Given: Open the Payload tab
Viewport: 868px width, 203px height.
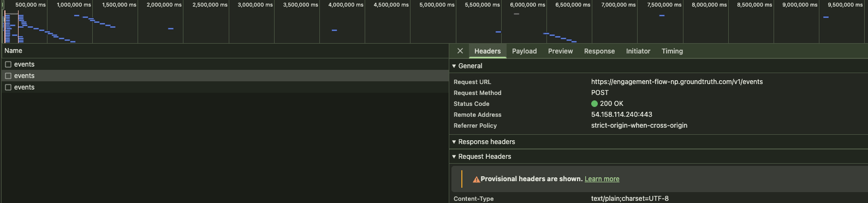Looking at the screenshot, I should coord(525,51).
